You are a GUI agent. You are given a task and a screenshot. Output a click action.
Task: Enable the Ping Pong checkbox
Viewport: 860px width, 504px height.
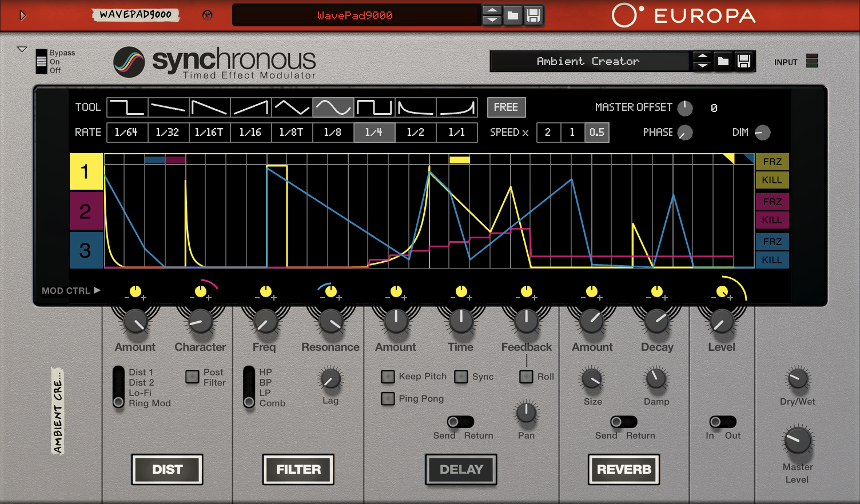pos(388,399)
